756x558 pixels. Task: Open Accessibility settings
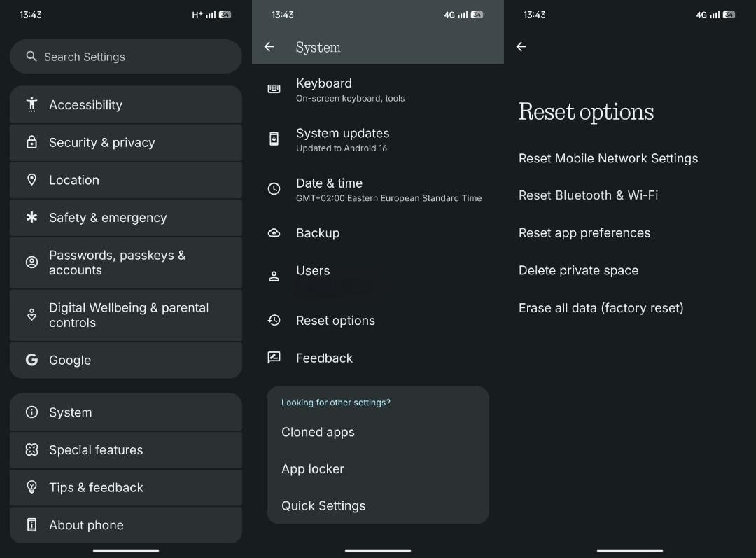126,104
